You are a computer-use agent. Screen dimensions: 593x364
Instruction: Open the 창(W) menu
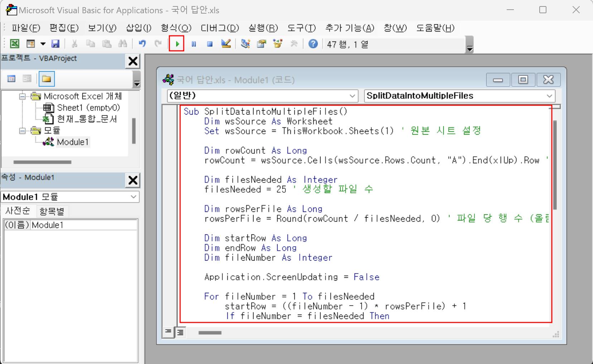coord(395,28)
